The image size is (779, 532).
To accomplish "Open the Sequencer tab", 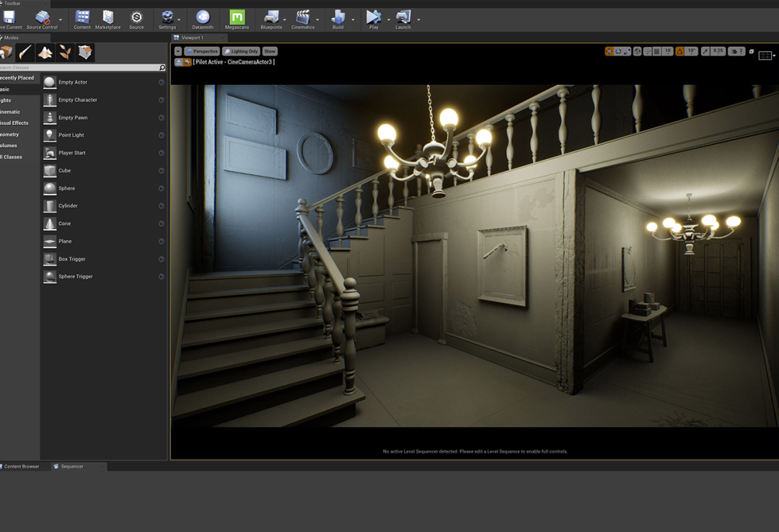I will coord(72,466).
